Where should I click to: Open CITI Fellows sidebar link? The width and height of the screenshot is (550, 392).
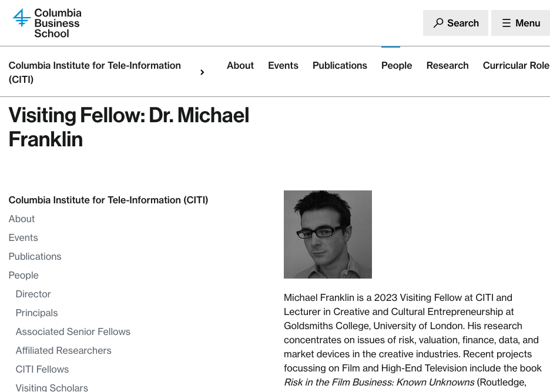coord(42,369)
